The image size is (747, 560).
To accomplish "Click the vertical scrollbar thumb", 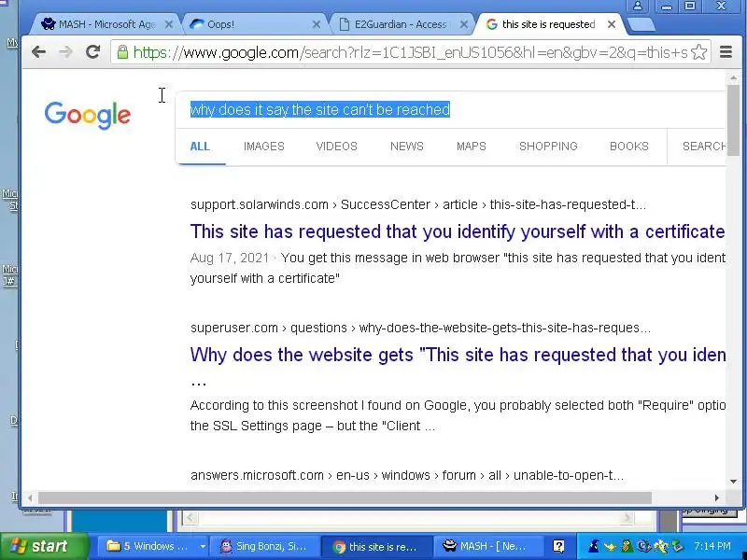I will pos(734,120).
